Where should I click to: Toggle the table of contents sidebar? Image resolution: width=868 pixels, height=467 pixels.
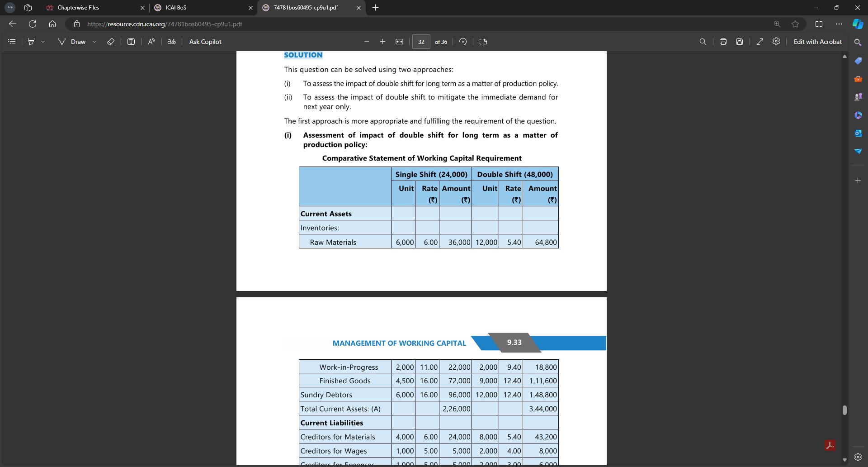pyautogui.click(x=12, y=42)
